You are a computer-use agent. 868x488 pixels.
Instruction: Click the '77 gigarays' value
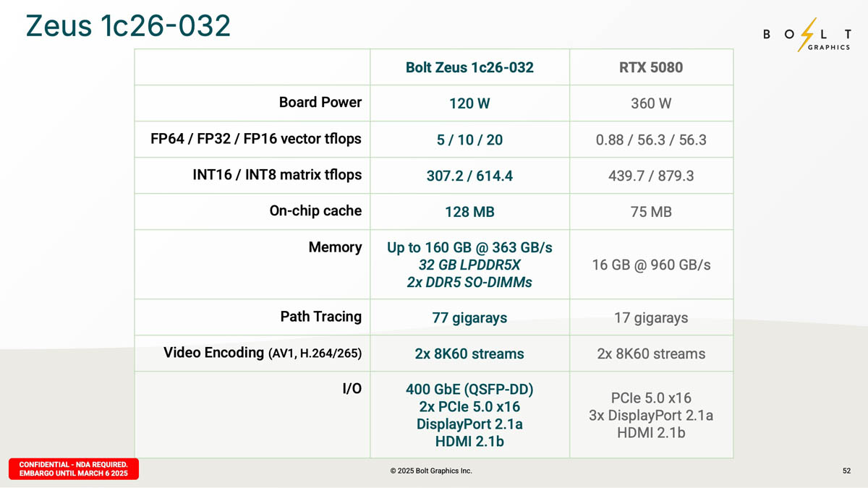click(469, 317)
